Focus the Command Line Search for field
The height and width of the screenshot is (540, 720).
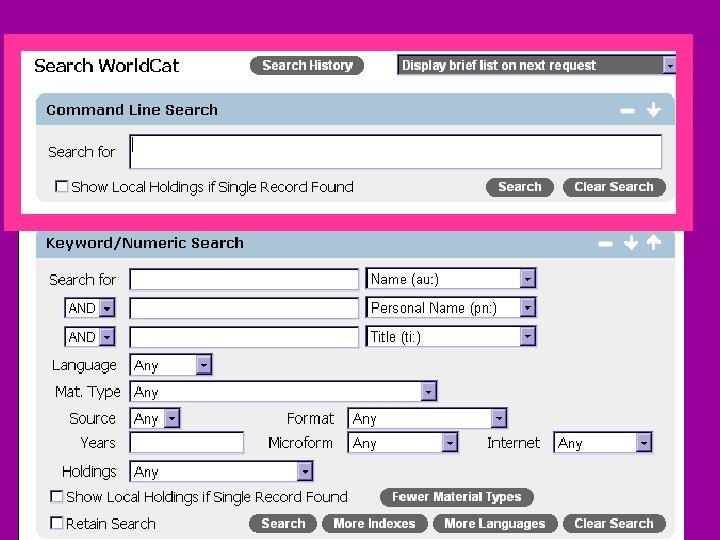coord(395,152)
